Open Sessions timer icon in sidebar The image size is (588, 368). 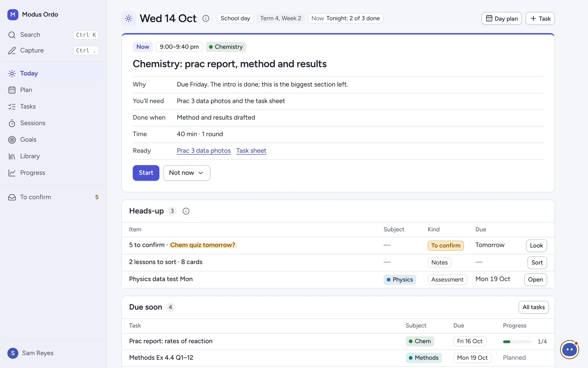[x=12, y=123]
